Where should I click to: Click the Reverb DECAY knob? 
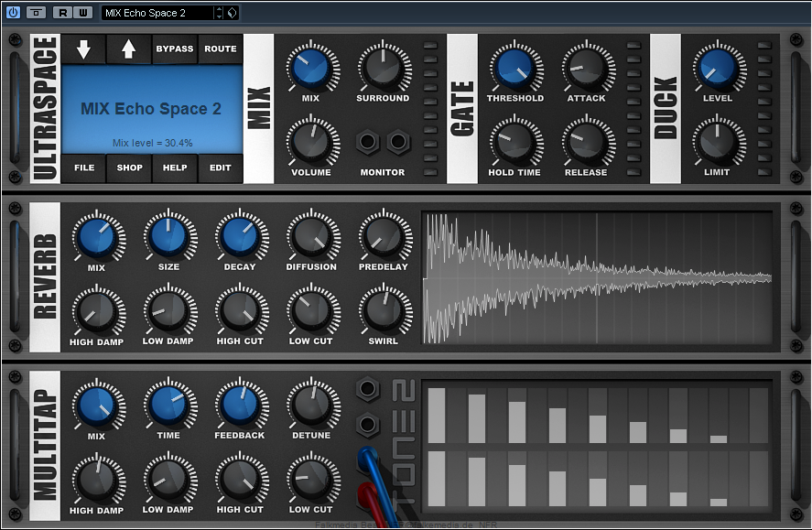241,236
